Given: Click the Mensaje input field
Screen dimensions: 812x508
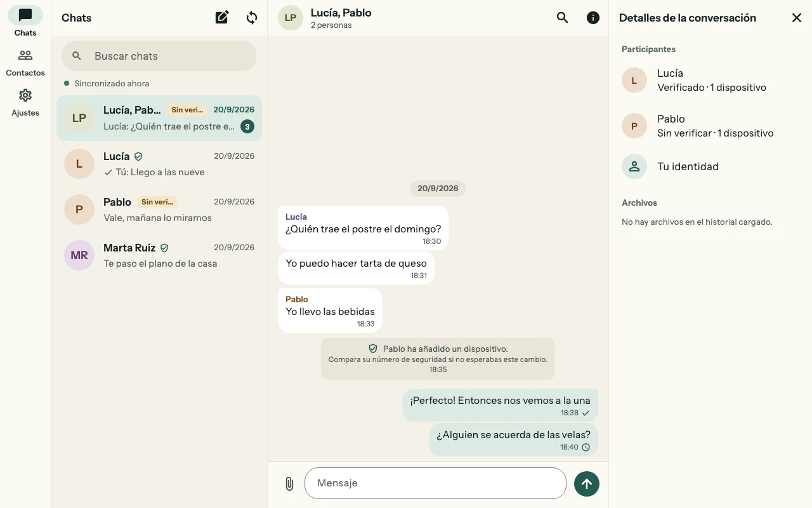Looking at the screenshot, I should pyautogui.click(x=435, y=483).
